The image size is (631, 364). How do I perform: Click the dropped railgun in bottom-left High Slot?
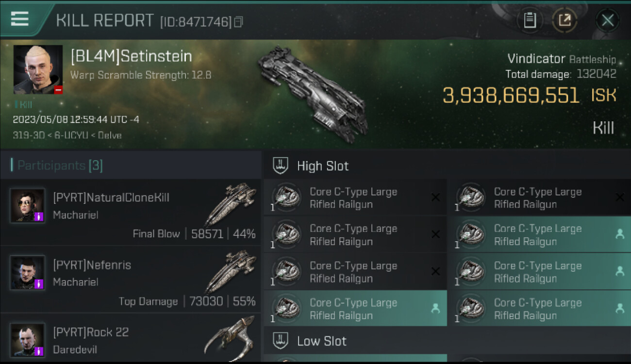click(354, 309)
